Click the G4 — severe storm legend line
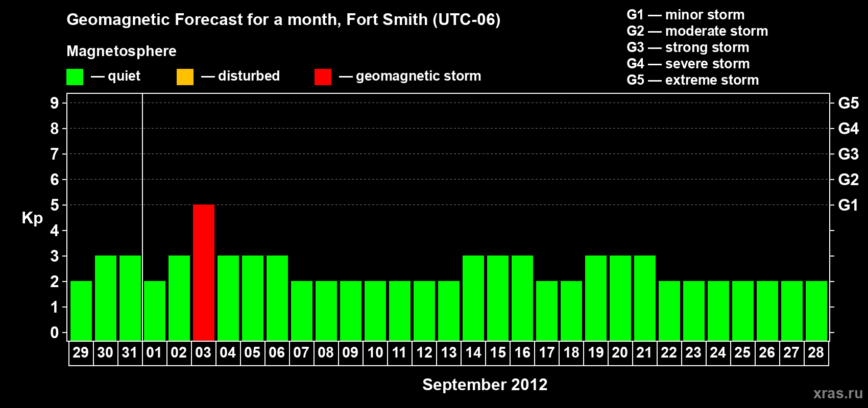Screen dimensions: 868x408 [688, 64]
